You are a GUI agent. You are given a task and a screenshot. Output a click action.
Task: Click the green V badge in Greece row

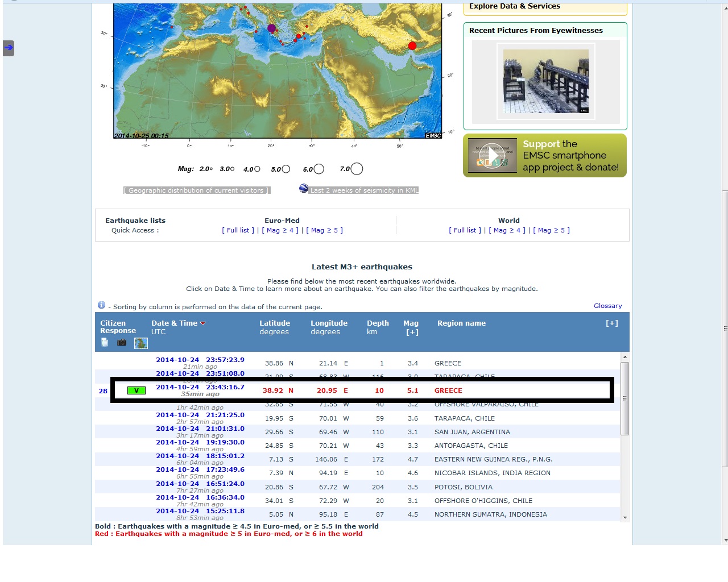pyautogui.click(x=136, y=390)
